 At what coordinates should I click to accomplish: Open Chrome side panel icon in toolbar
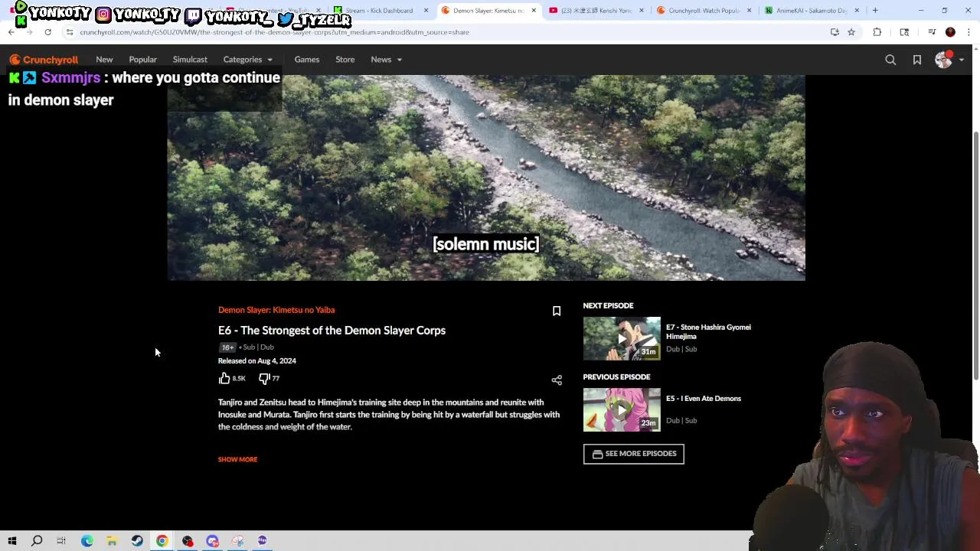click(x=904, y=32)
